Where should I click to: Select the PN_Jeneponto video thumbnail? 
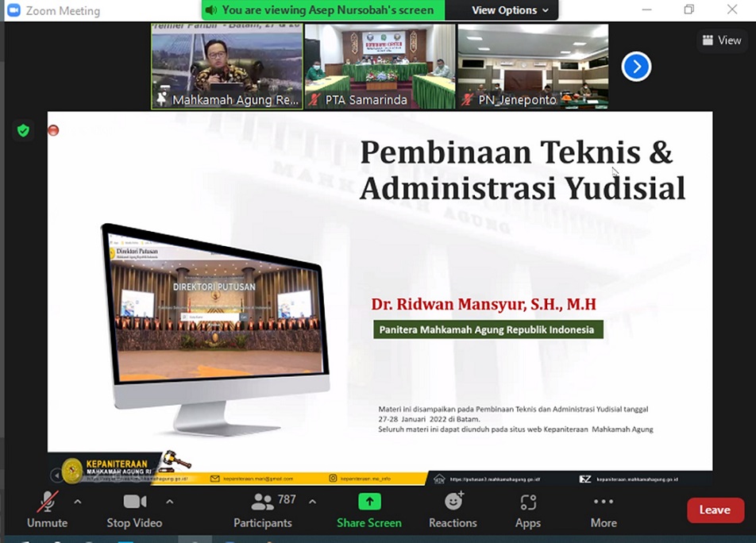point(533,67)
